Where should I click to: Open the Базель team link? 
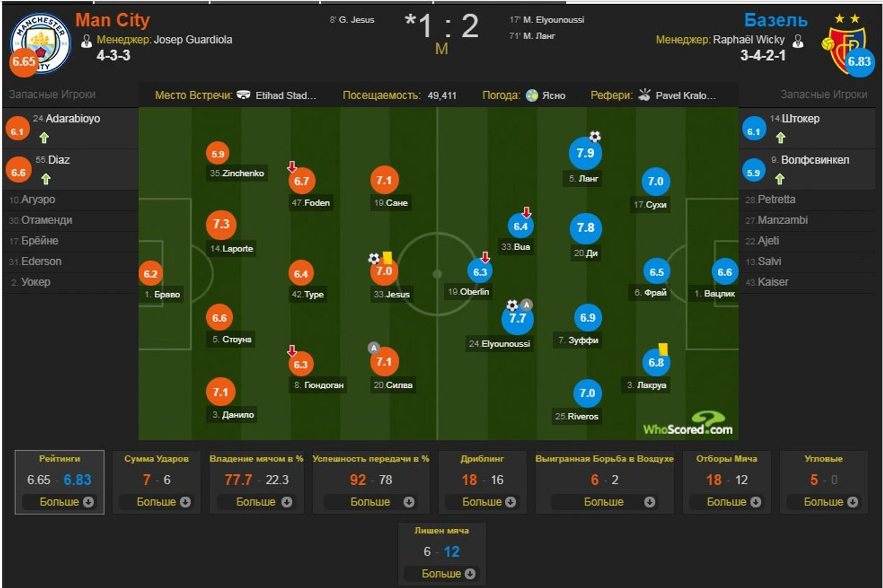point(775,21)
